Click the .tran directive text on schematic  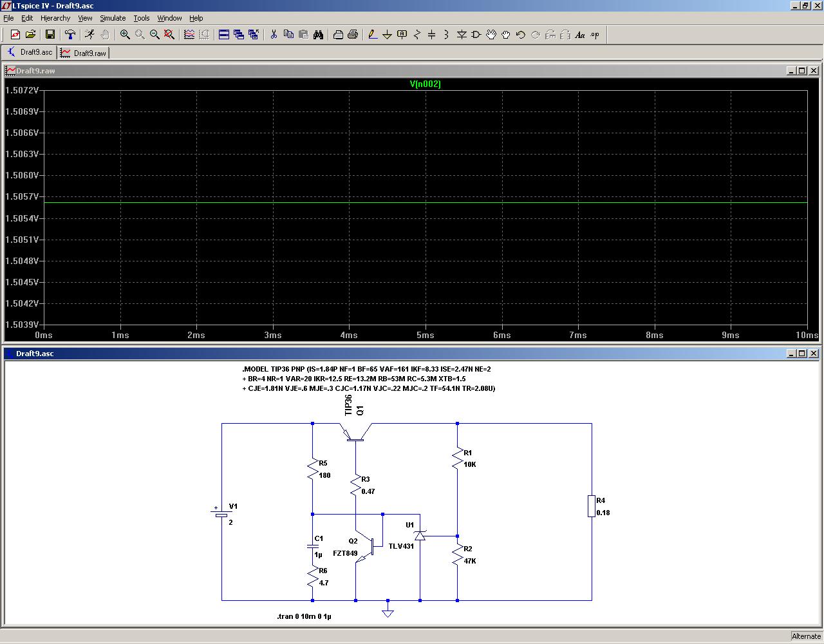304,616
